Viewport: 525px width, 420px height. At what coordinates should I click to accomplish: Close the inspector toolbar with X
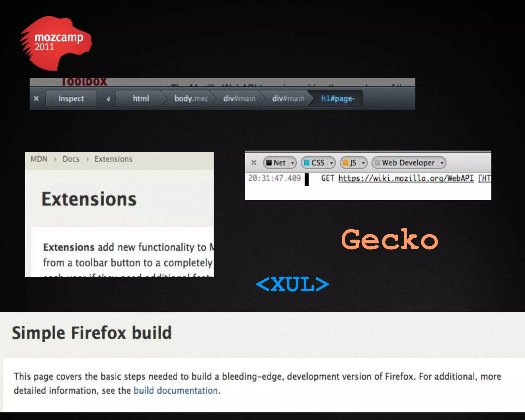coord(36,98)
